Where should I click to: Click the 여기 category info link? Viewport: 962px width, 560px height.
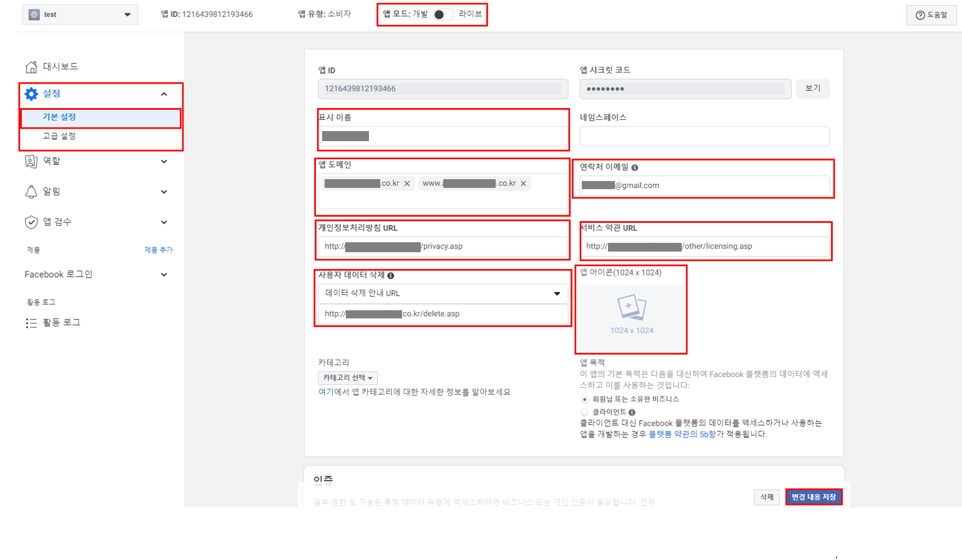click(326, 392)
